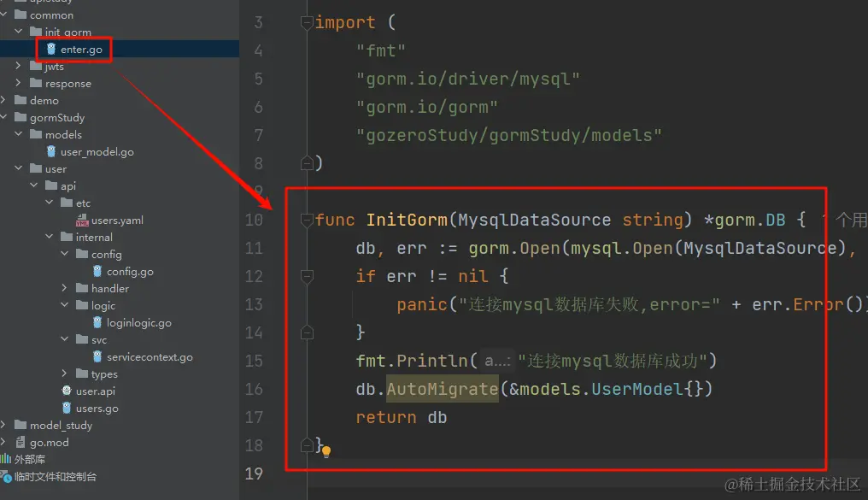The width and height of the screenshot is (868, 500).
Task: Collapse the internal folder
Action: [50, 237]
